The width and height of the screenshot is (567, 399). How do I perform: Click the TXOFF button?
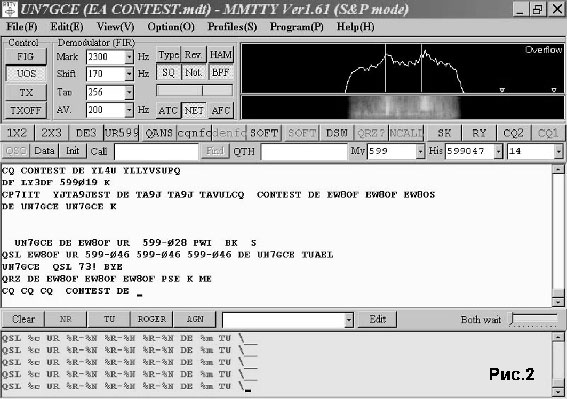click(26, 110)
